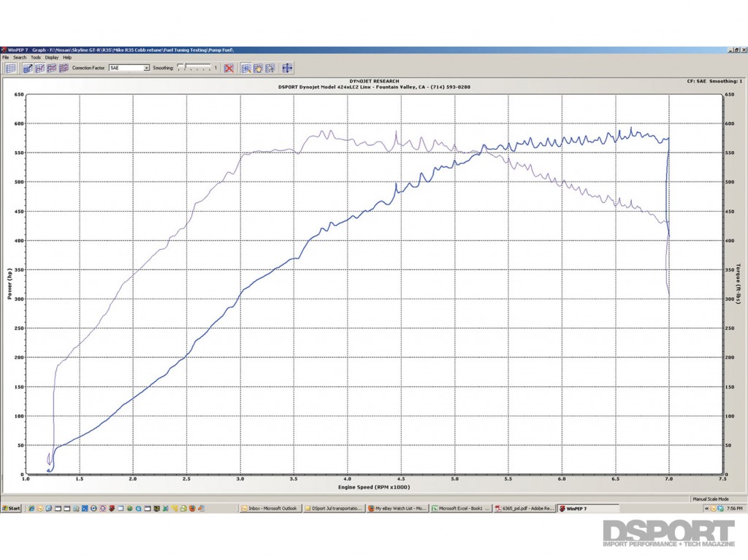Viewport: 748px width, 560px height.
Task: Select the pan hand tool icon
Action: 260,68
